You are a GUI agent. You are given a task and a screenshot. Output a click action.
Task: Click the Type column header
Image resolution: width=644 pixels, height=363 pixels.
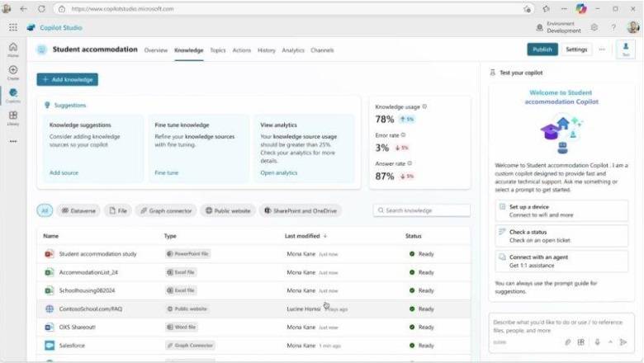(170, 236)
